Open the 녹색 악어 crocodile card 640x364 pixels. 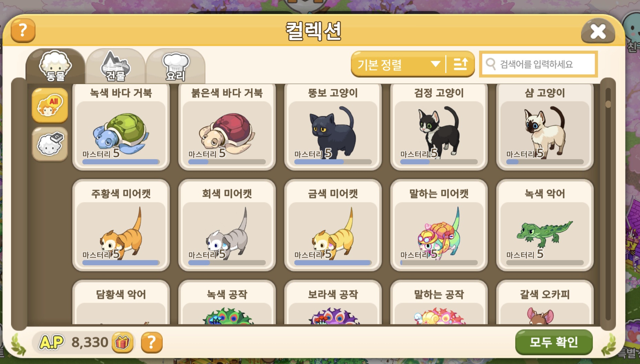[x=545, y=225]
